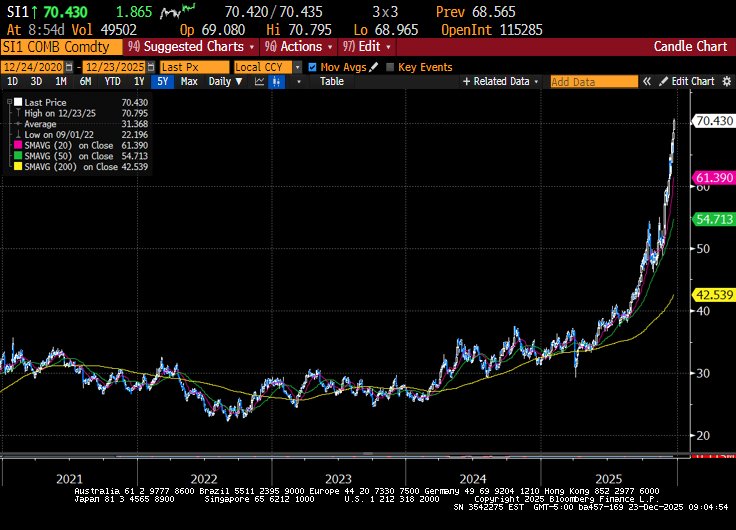Click the yellow SMAVG (200) color swatch
This screenshot has width=736, height=530.
[18, 166]
